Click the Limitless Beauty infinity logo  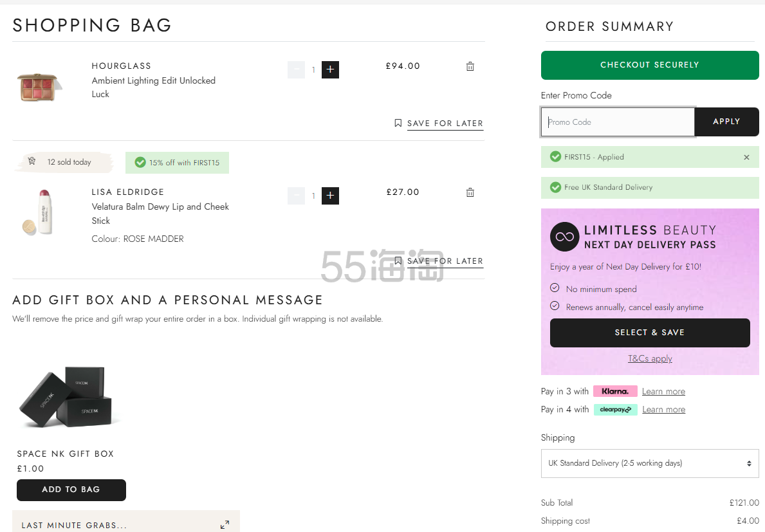coord(564,237)
